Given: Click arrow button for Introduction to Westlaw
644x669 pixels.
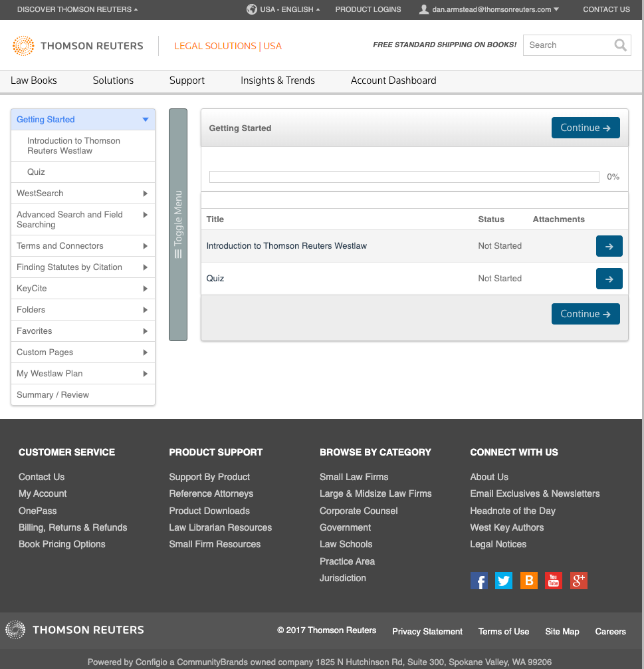Looking at the screenshot, I should pos(609,246).
